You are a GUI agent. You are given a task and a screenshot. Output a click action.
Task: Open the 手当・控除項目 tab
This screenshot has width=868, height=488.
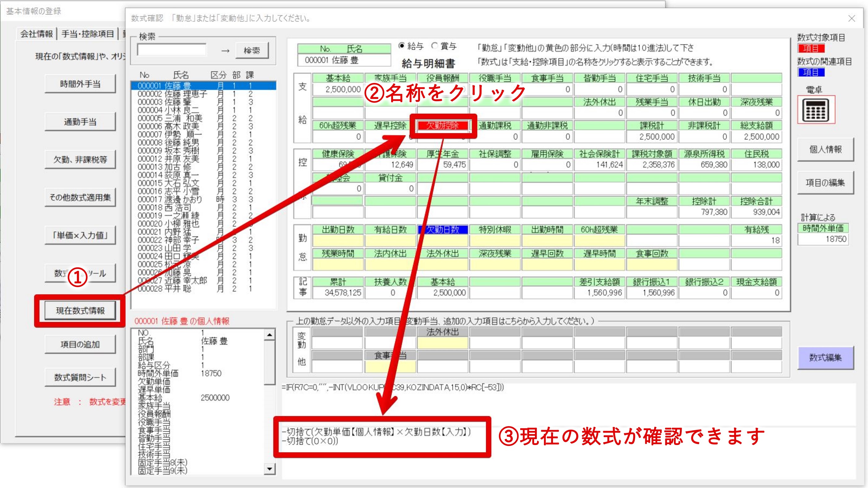click(88, 34)
